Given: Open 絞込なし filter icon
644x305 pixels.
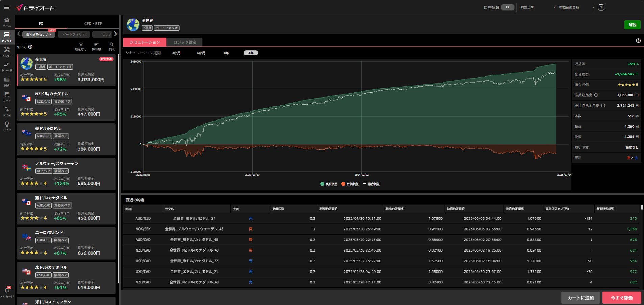Looking at the screenshot, I should (x=81, y=47).
